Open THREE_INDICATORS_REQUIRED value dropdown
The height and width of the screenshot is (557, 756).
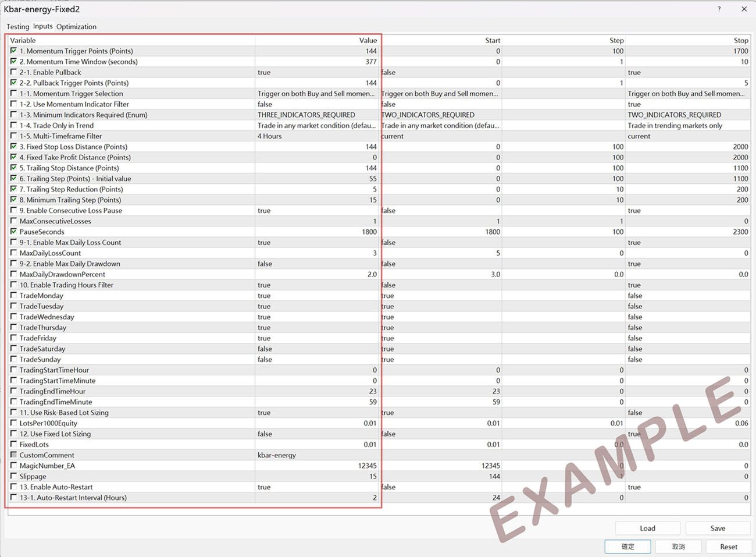317,115
